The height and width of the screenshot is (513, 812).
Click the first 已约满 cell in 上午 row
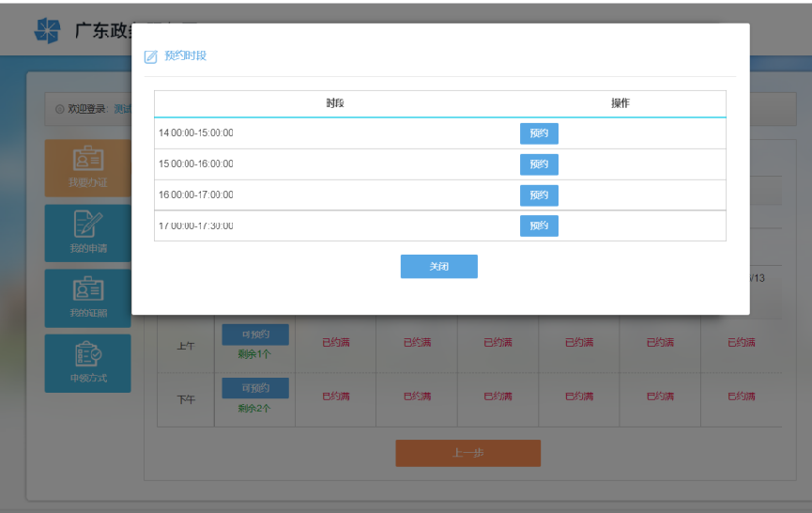click(336, 343)
